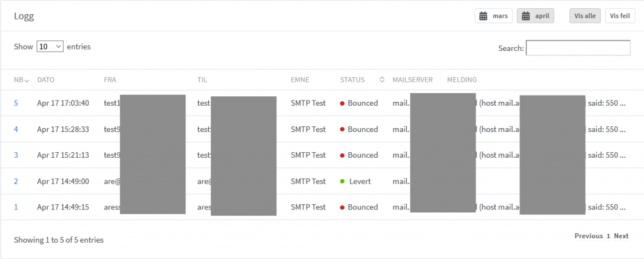Screen dimensions: 644x259
Task: Sort the table by DATO column
Action: 46,80
